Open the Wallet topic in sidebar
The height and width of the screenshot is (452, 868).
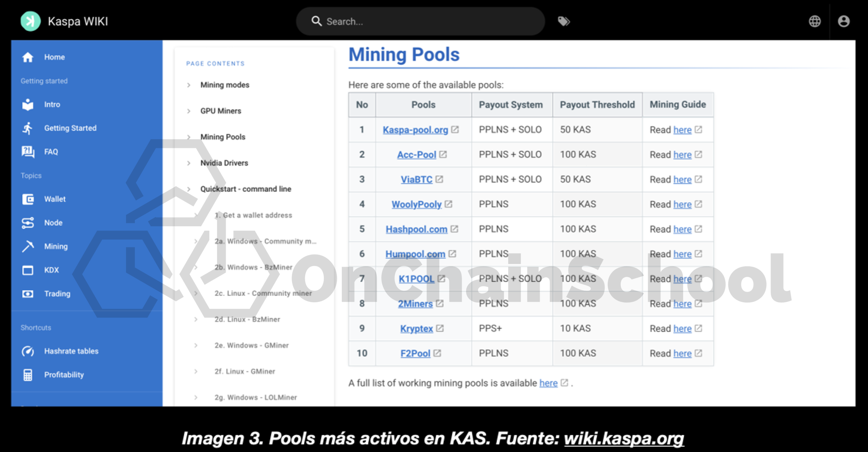click(x=86, y=199)
